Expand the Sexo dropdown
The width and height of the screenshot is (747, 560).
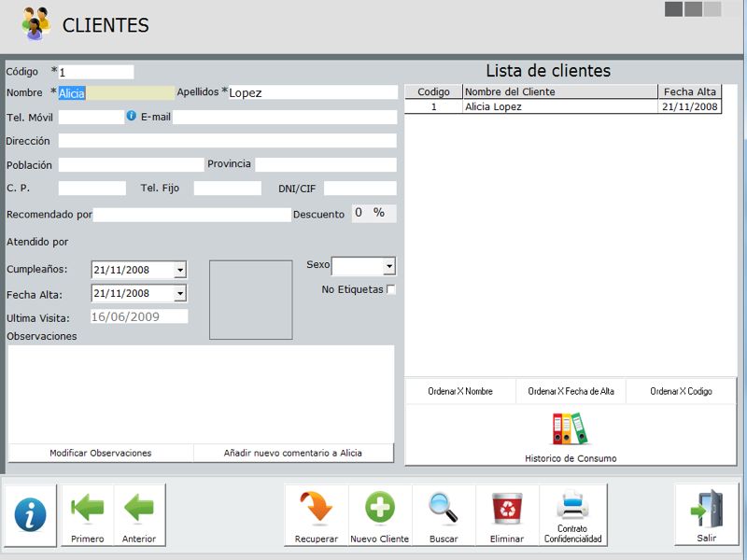pos(388,267)
